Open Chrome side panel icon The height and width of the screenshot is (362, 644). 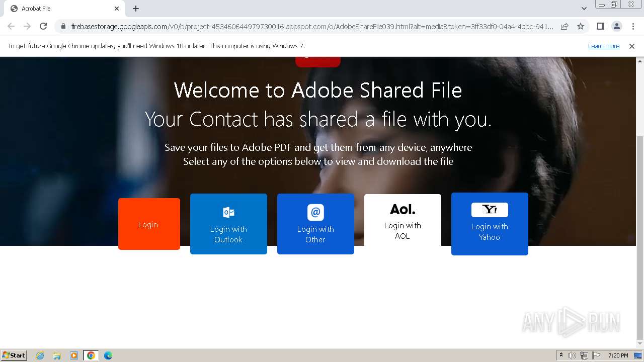(600, 26)
